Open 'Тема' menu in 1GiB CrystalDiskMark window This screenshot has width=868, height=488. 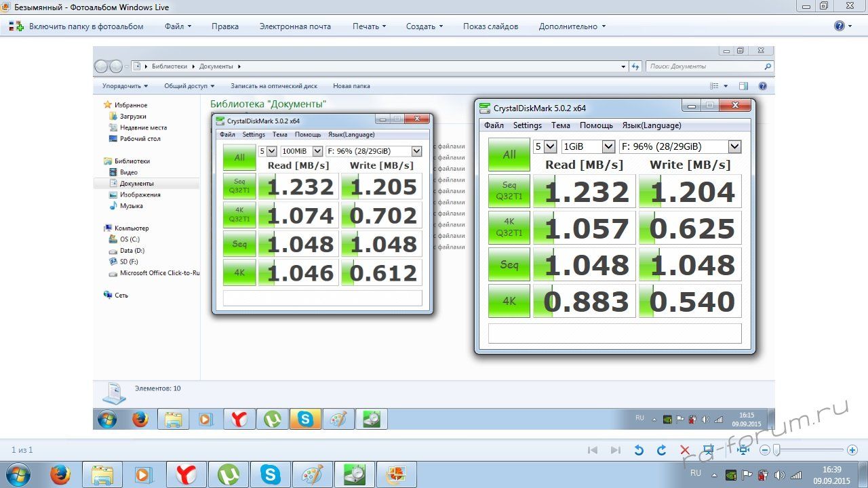pyautogui.click(x=560, y=125)
